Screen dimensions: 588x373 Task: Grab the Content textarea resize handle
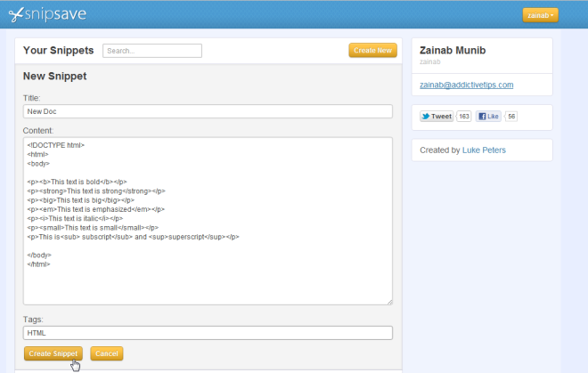pos(389,302)
